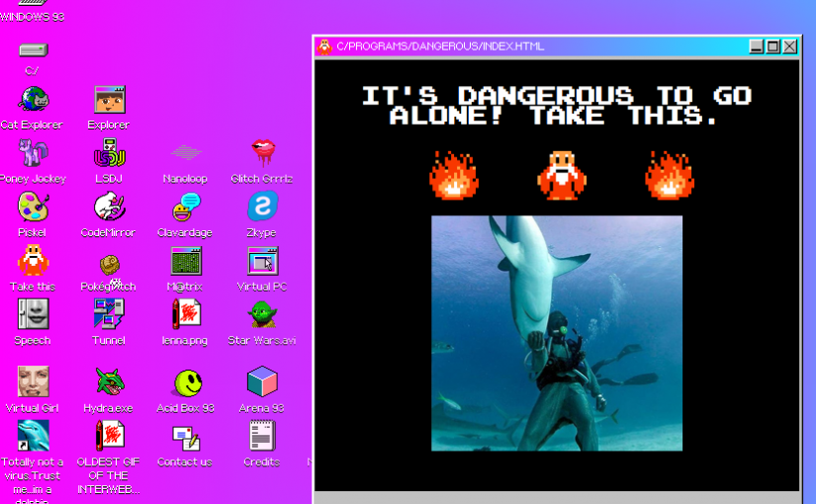
Task: Open the Explorer desktop icon
Action: tap(109, 100)
